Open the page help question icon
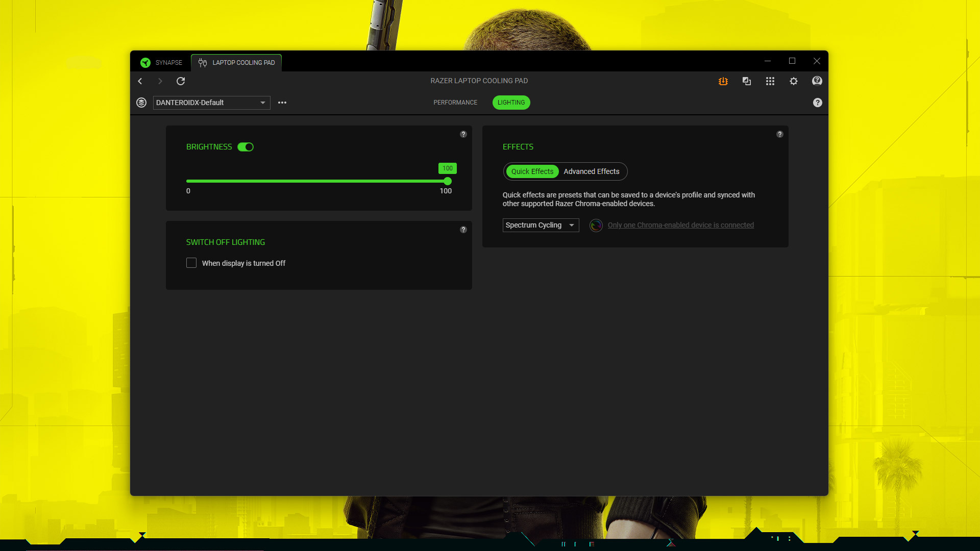 tap(818, 103)
